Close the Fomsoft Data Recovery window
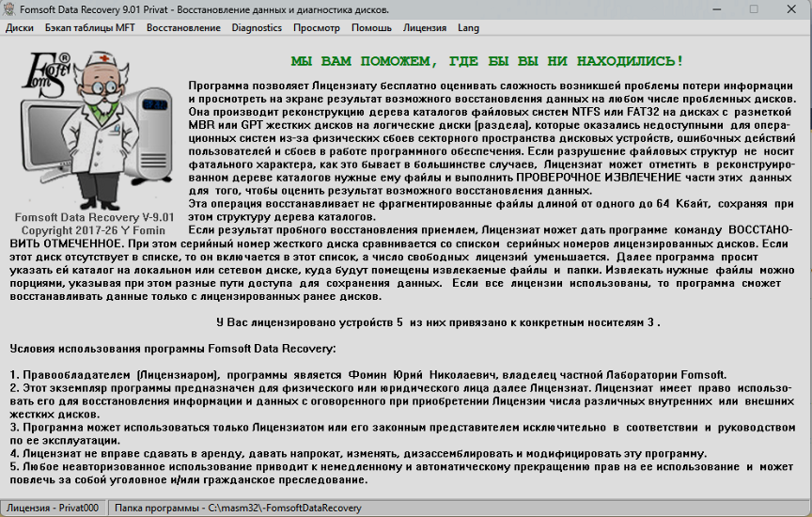 point(791,9)
